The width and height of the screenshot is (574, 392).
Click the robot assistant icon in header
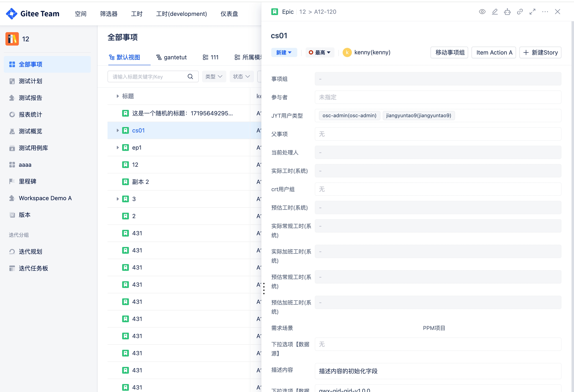(x=507, y=11)
